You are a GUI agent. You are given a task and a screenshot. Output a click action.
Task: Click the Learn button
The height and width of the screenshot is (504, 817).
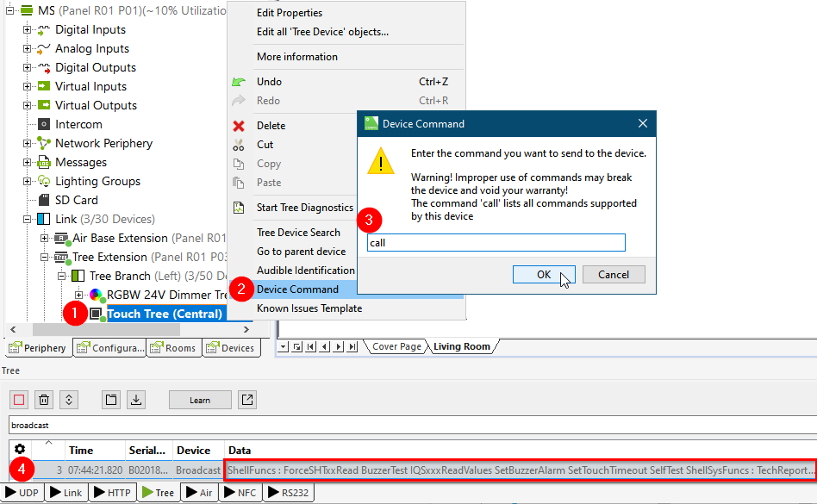pos(200,399)
